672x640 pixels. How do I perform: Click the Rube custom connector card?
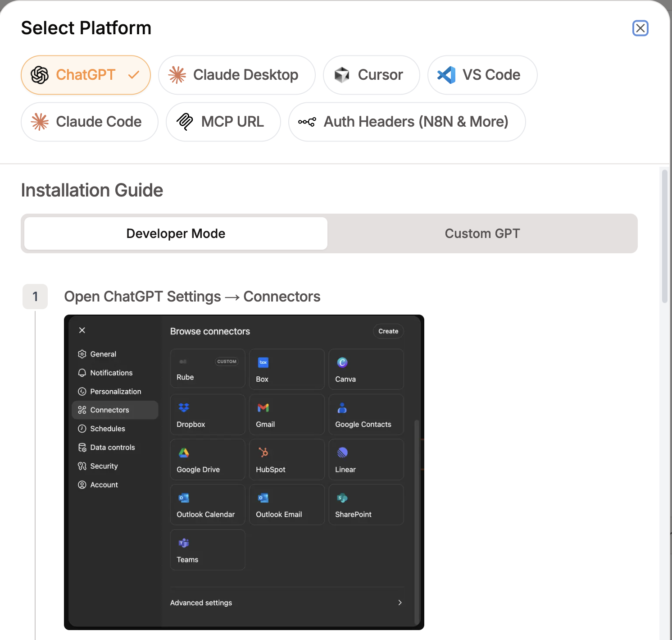point(208,369)
